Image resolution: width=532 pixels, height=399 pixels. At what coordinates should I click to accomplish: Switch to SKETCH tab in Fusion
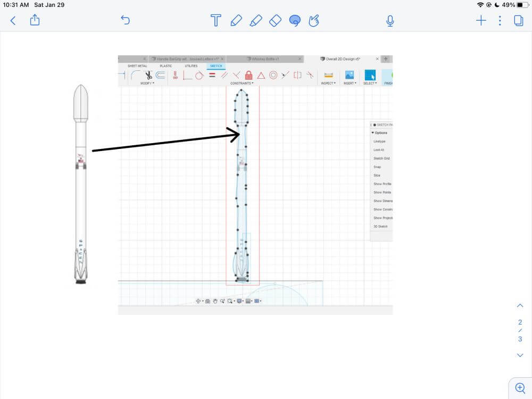216,66
